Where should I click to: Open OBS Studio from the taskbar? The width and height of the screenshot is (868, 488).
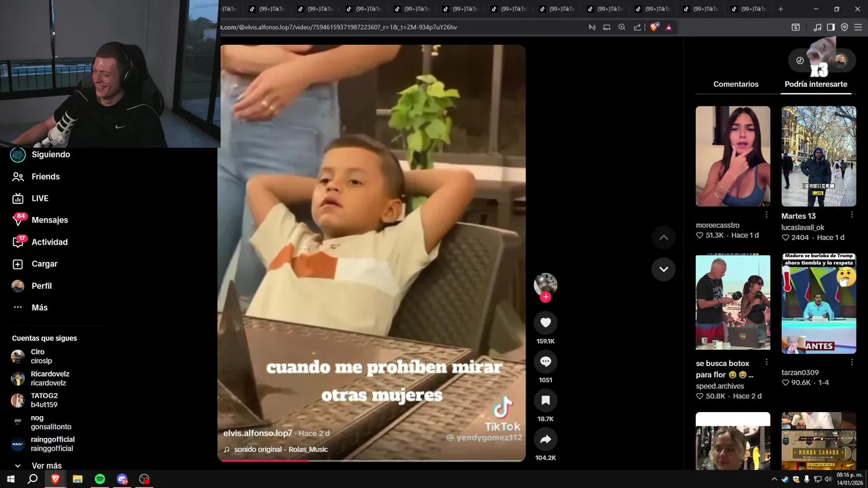tap(144, 479)
